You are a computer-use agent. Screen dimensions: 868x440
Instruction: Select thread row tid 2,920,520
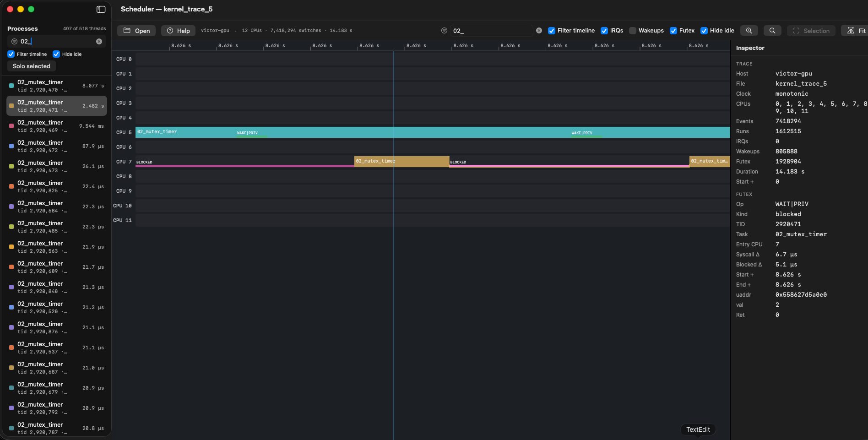coord(57,307)
